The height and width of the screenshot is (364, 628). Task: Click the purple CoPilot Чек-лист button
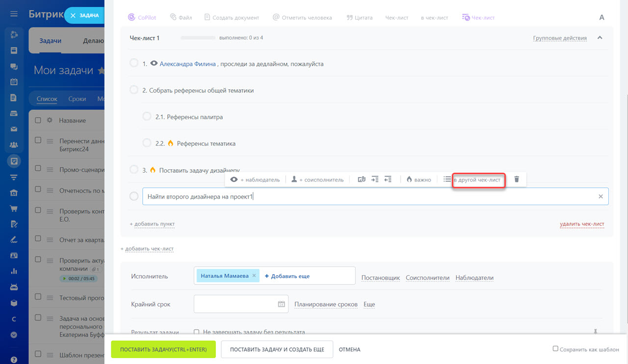(x=478, y=17)
